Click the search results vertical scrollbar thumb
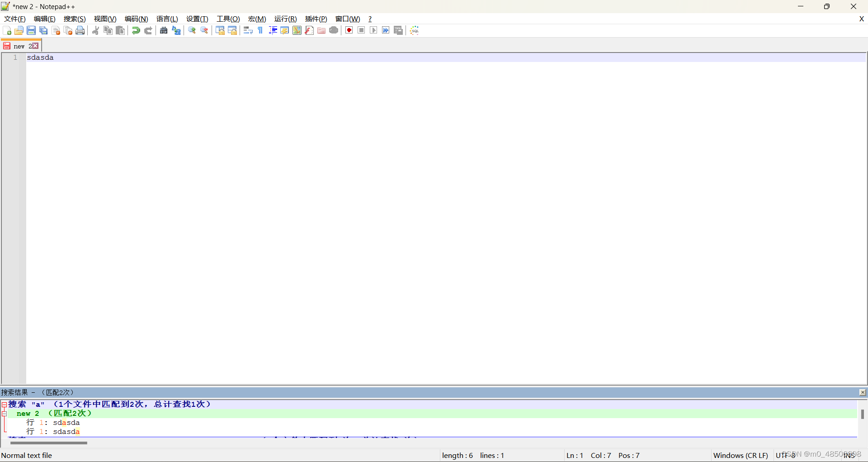Image resolution: width=868 pixels, height=462 pixels. [862, 414]
